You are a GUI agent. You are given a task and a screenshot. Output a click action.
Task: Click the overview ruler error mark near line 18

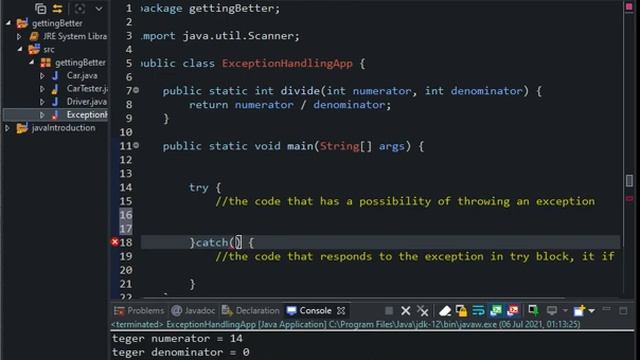tap(629, 198)
